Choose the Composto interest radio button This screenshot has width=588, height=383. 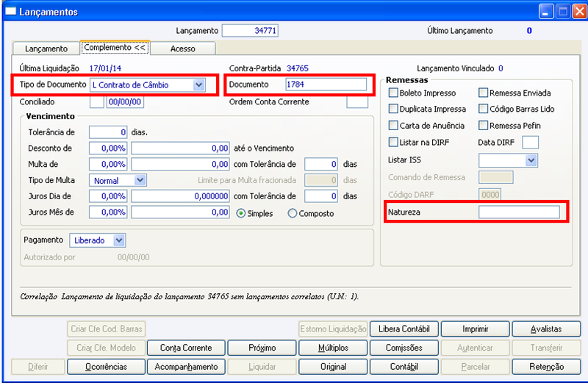292,213
